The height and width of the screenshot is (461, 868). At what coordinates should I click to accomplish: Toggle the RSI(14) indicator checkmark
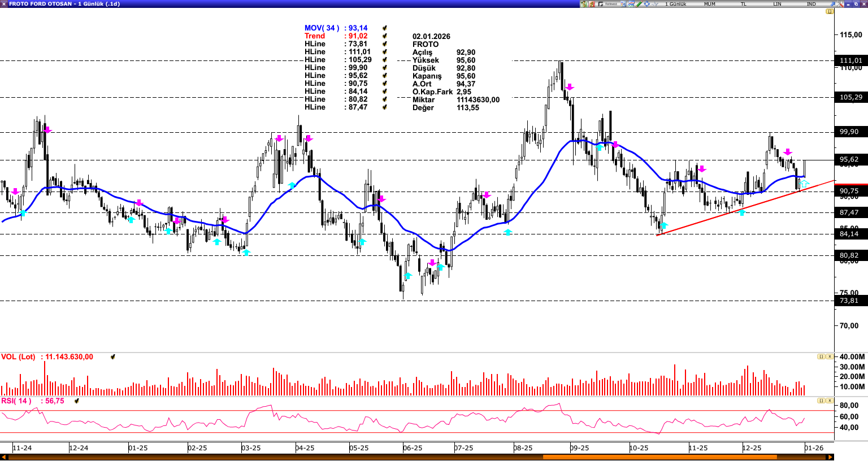[x=76, y=401]
